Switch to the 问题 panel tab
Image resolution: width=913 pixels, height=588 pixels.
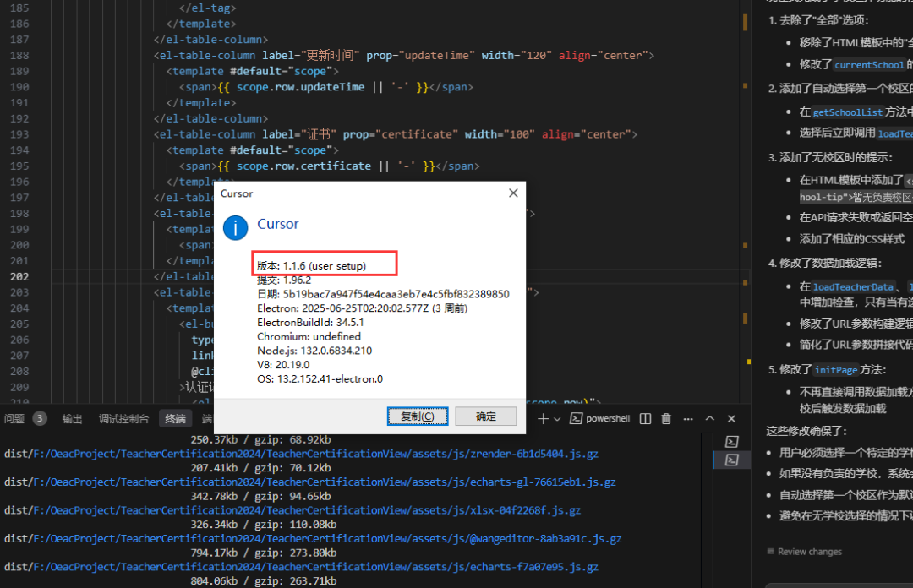click(14, 419)
